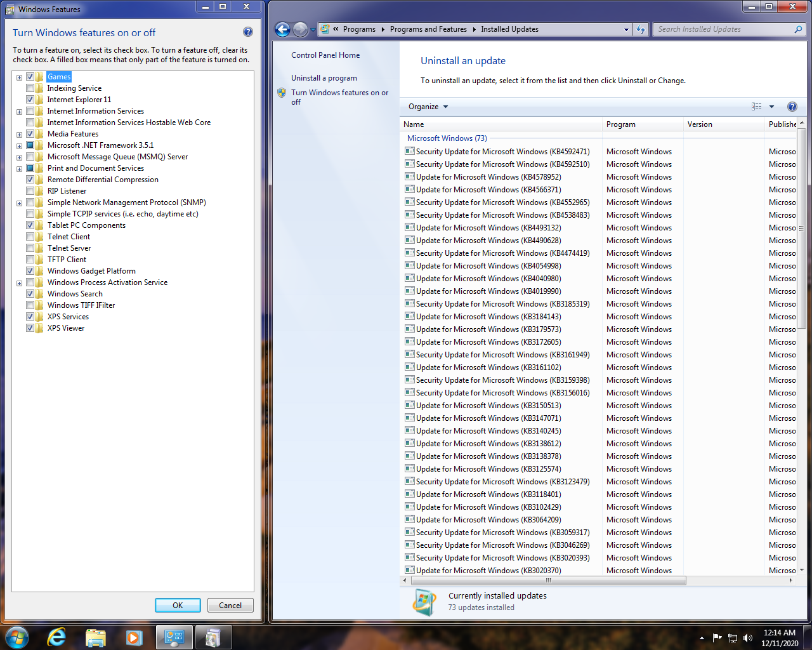Viewport: 812px width, 650px height.
Task: Expand the Games tree node
Action: click(x=19, y=77)
